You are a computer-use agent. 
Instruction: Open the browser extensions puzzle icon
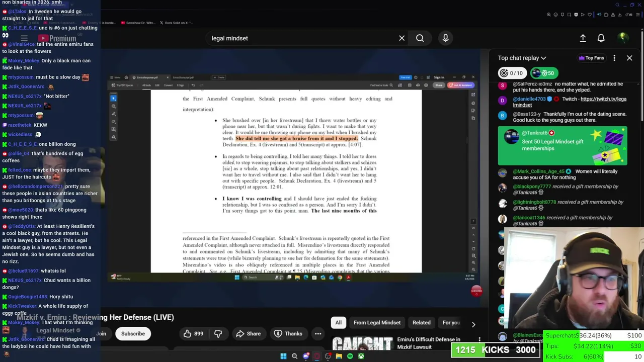tap(606, 15)
